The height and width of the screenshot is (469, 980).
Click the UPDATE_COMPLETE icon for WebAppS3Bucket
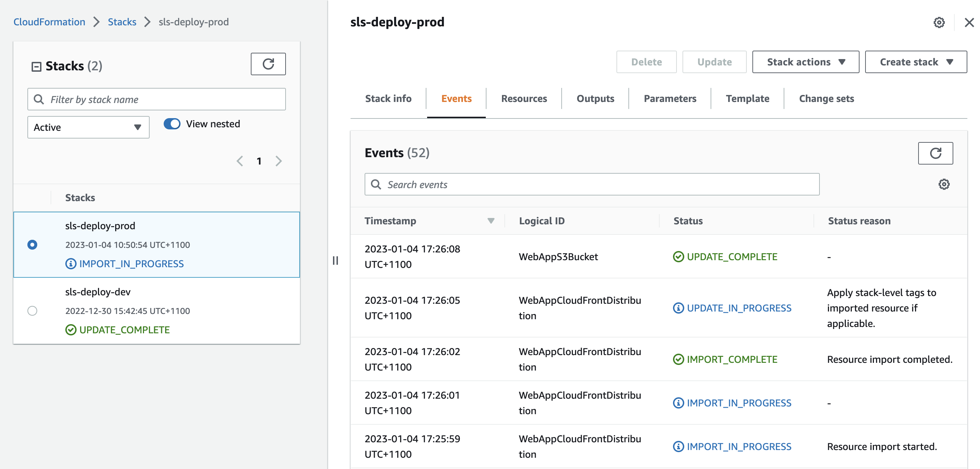click(678, 257)
